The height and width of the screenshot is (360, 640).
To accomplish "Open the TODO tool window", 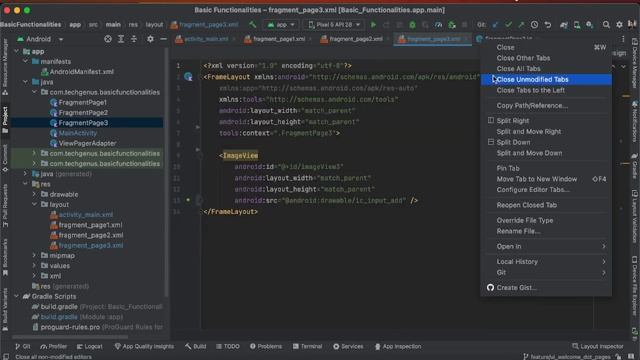I will tap(228, 346).
